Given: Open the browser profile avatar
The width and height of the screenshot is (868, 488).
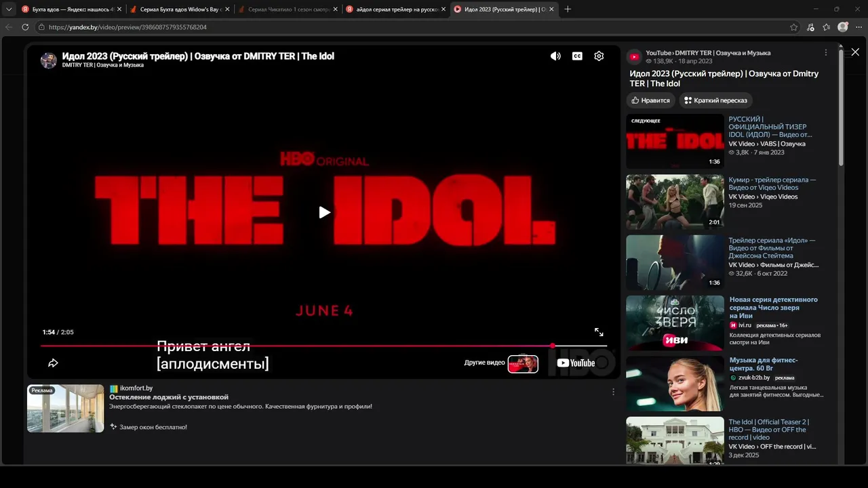Looking at the screenshot, I should [843, 27].
